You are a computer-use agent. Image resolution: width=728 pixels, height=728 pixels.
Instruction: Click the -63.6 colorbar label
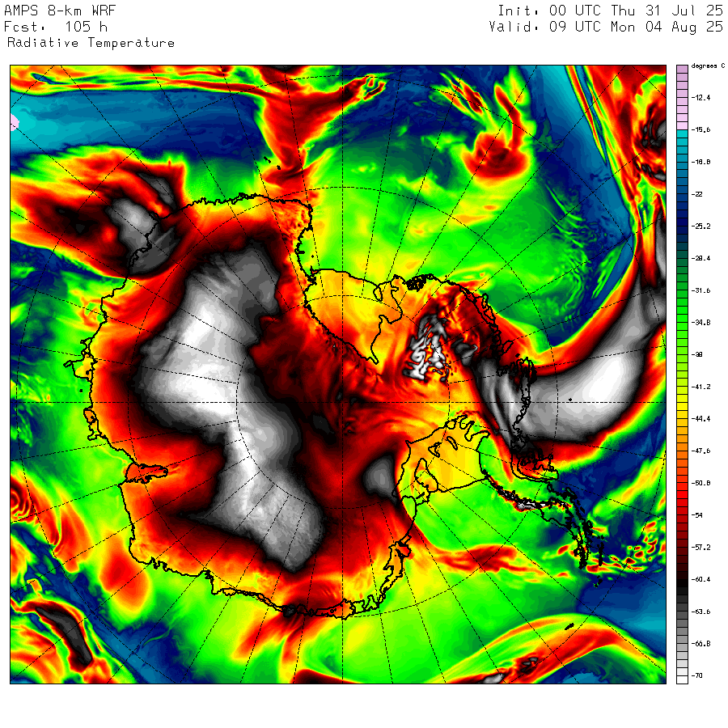pyautogui.click(x=700, y=612)
